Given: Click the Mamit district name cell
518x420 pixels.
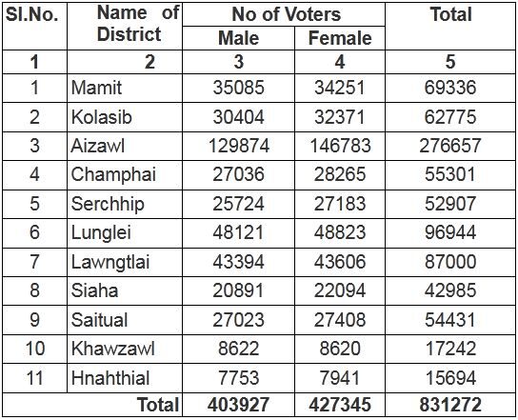Looking at the screenshot, I should (x=125, y=88).
